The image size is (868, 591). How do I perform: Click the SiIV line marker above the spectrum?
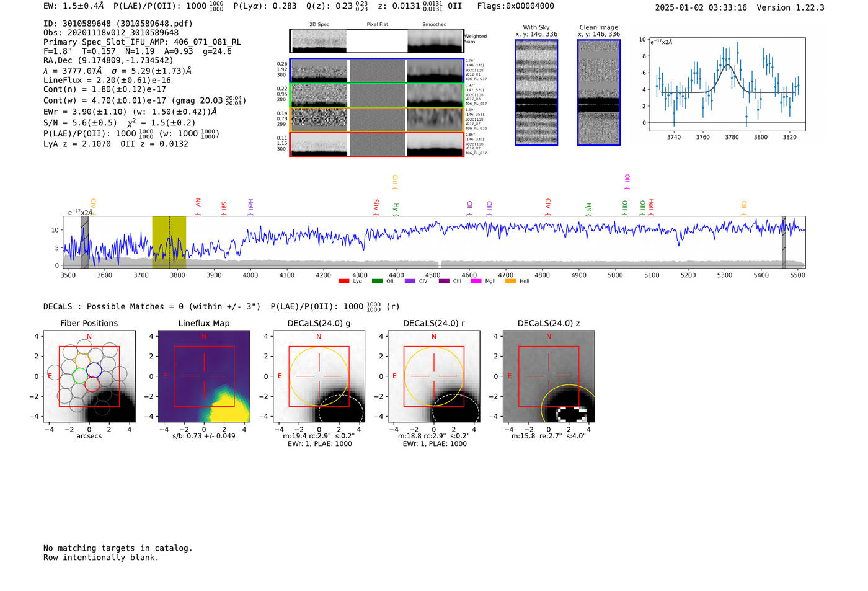[x=376, y=207]
